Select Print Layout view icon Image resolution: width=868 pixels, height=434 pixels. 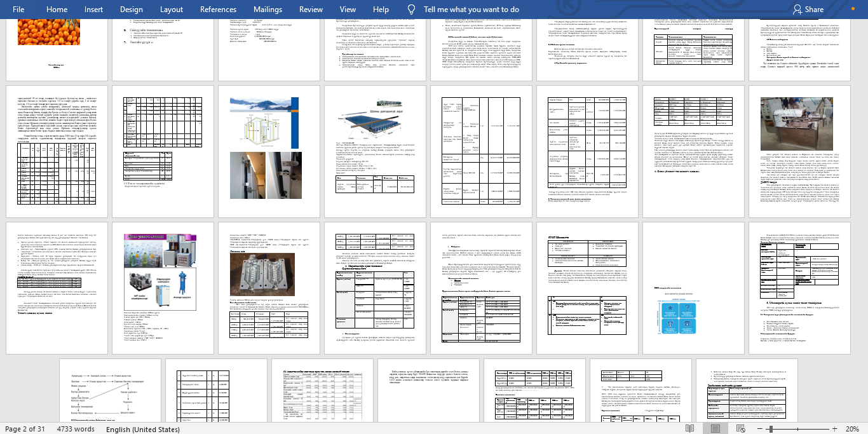pos(716,429)
